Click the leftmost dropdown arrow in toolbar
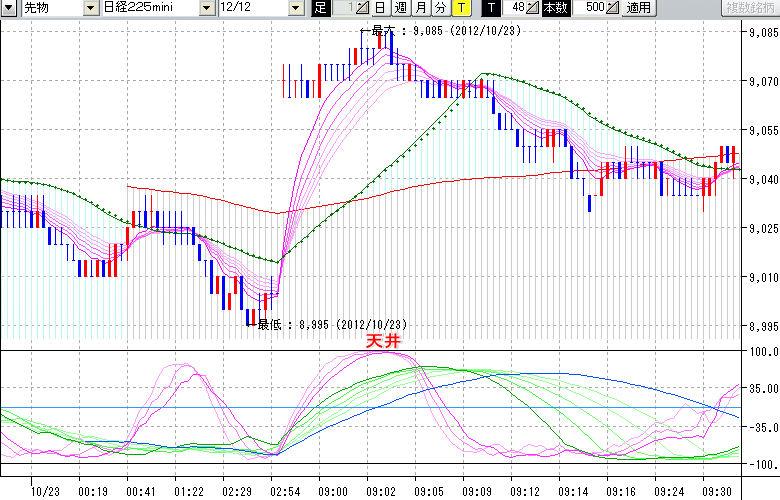 pyautogui.click(x=9, y=8)
